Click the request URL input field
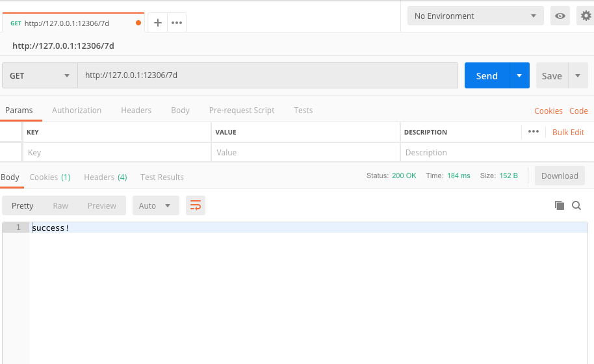This screenshot has height=364, width=594. pyautogui.click(x=268, y=75)
